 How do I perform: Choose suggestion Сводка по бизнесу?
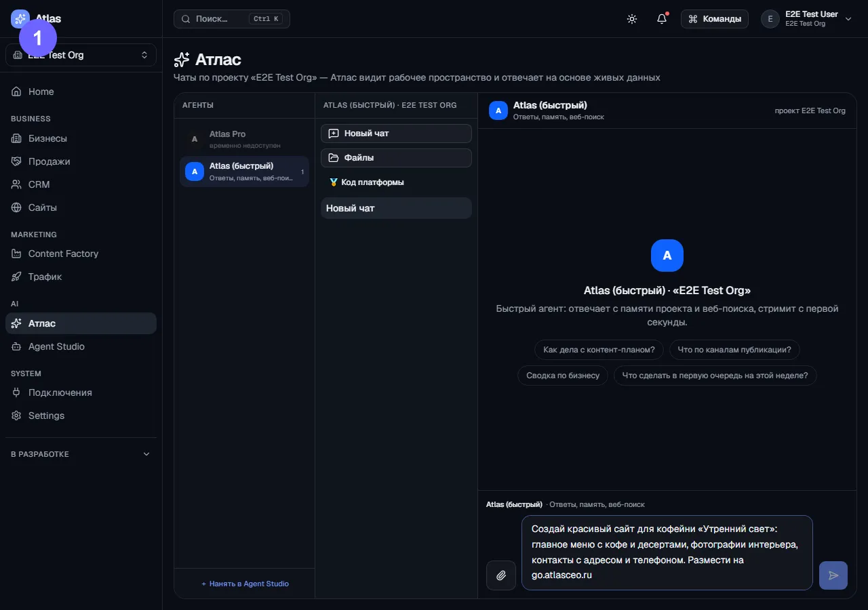point(563,375)
